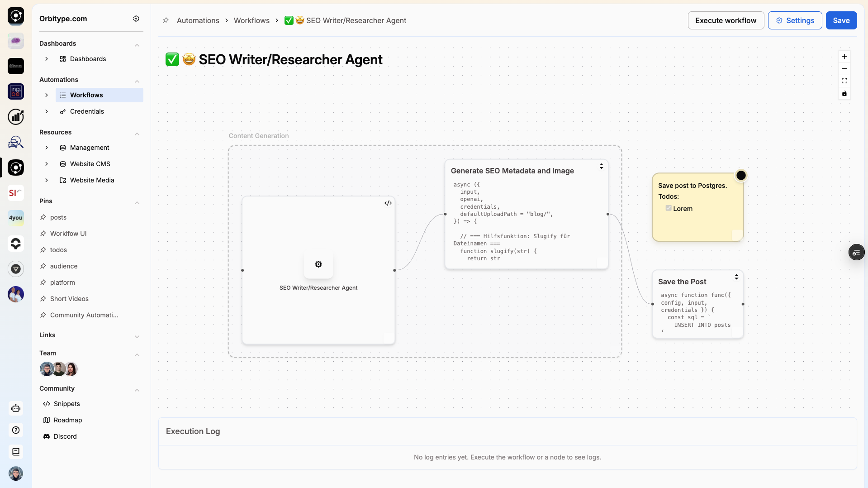Viewport: 868px width, 488px height.
Task: Open Management resource
Action: (100, 148)
